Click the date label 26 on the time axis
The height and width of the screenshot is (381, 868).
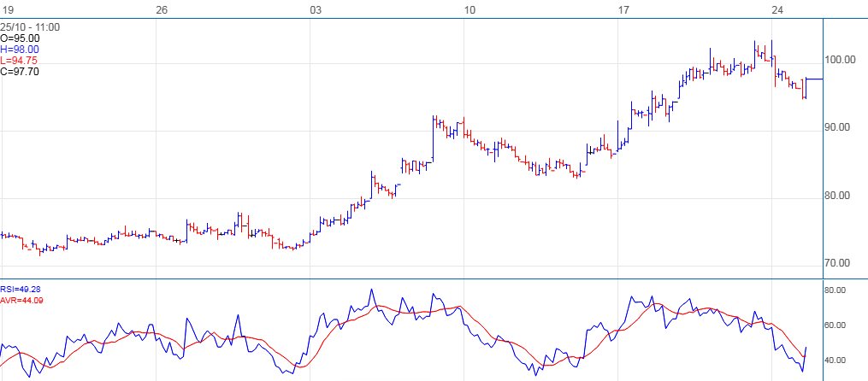tap(161, 9)
